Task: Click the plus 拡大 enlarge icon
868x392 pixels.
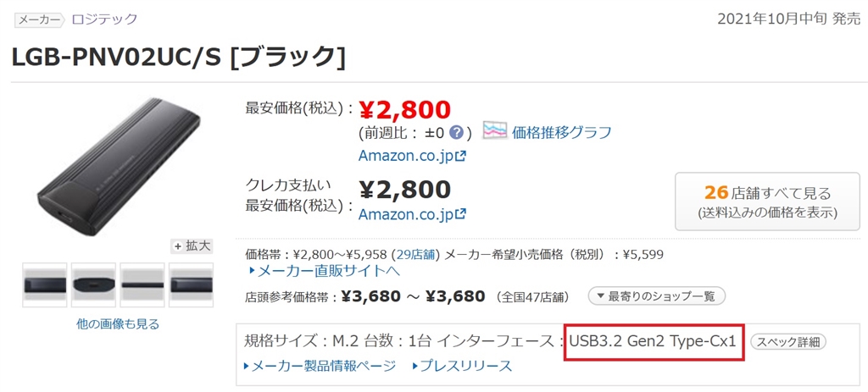Action: click(x=192, y=246)
